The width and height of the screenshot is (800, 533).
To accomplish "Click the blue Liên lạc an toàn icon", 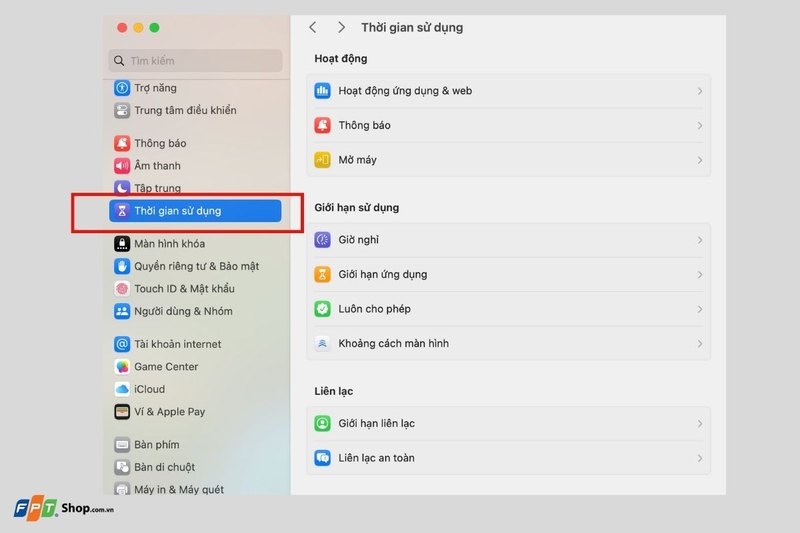I will (322, 458).
